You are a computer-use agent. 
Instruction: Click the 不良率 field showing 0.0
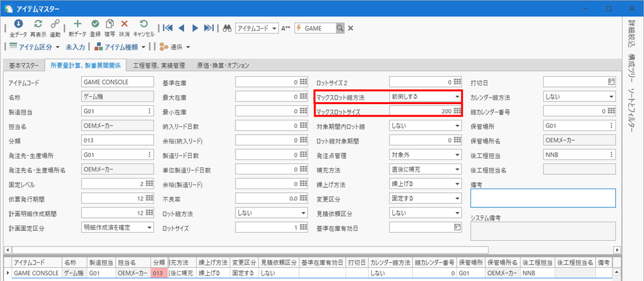pos(271,198)
